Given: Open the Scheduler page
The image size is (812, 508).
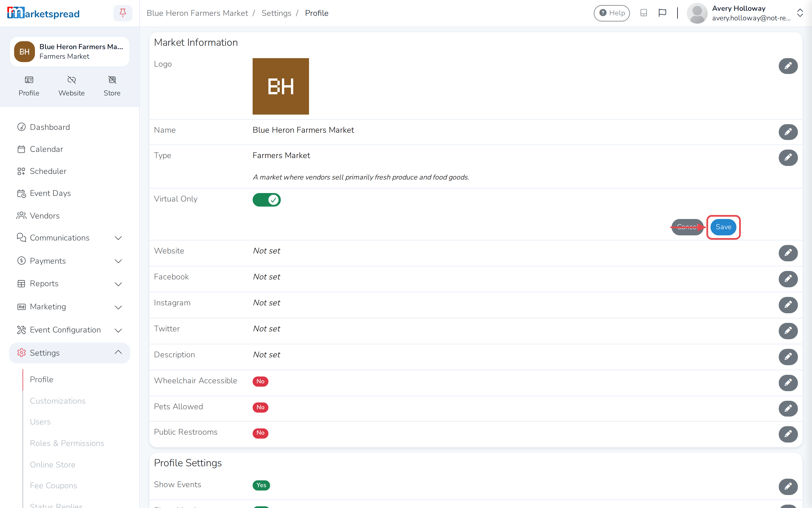Looking at the screenshot, I should point(69,171).
